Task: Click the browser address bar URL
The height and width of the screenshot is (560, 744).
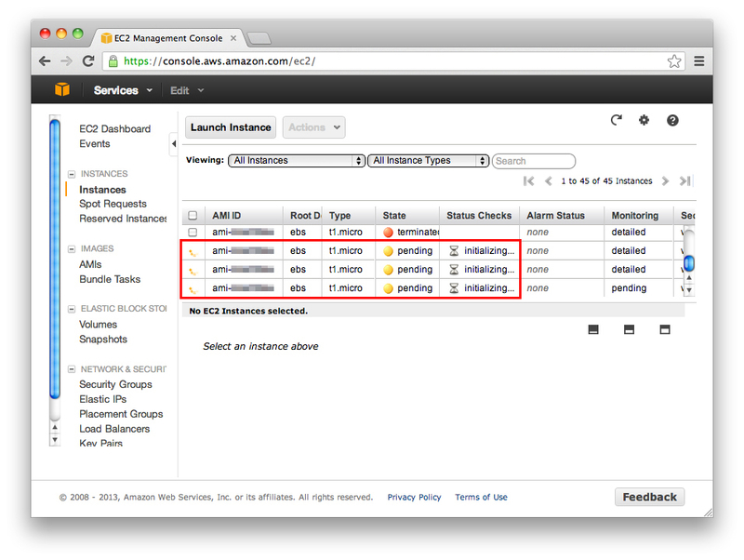Action: tap(219, 61)
